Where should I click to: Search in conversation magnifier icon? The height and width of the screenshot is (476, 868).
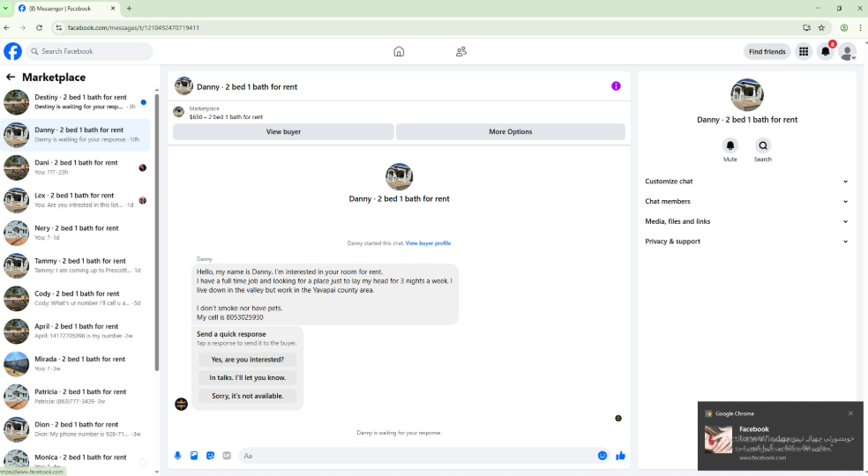click(x=763, y=145)
